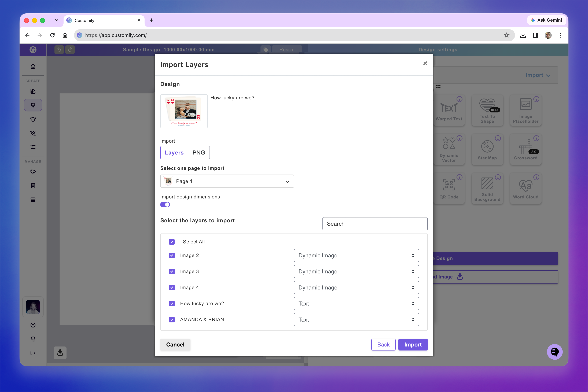The width and height of the screenshot is (588, 392).
Task: Uncheck the AMANDA & BRIAN layer checkbox
Action: [x=172, y=319]
